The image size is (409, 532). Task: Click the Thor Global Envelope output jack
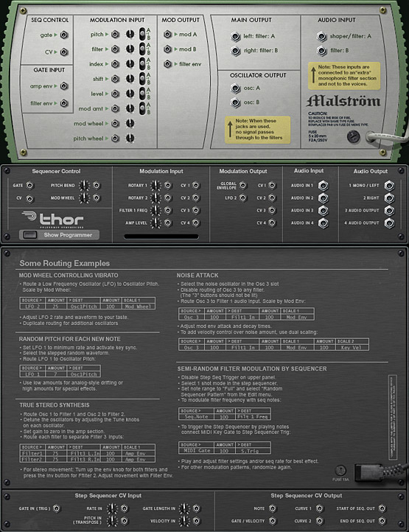[x=242, y=185]
